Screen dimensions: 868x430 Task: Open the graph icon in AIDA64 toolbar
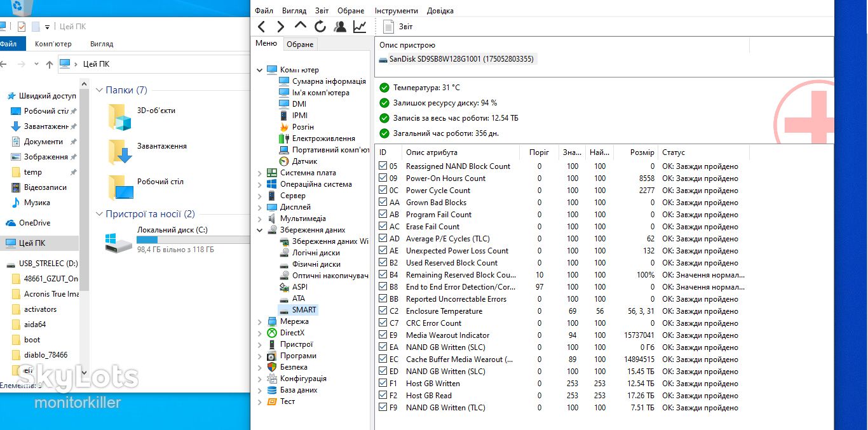360,27
